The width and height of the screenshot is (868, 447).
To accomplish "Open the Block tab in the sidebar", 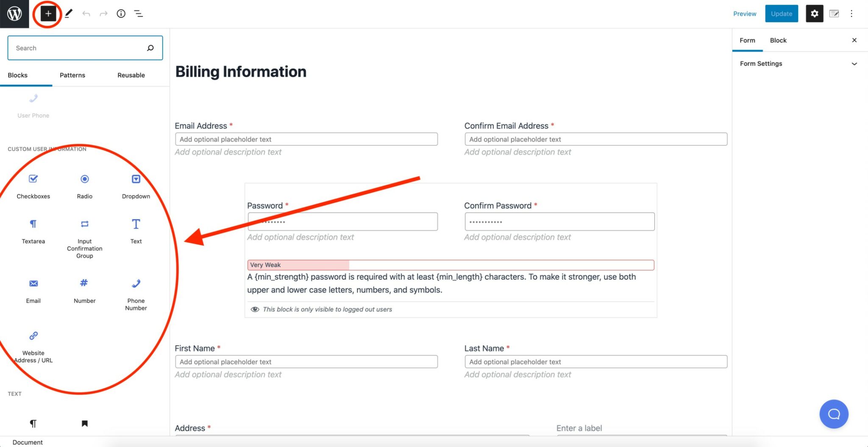I will click(x=778, y=40).
